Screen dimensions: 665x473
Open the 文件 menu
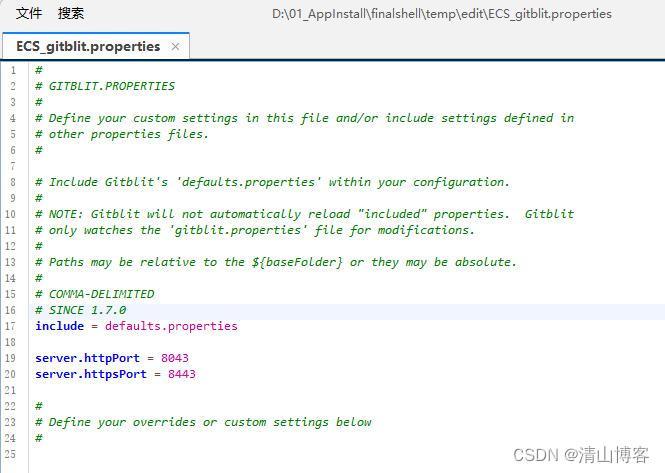(x=29, y=14)
